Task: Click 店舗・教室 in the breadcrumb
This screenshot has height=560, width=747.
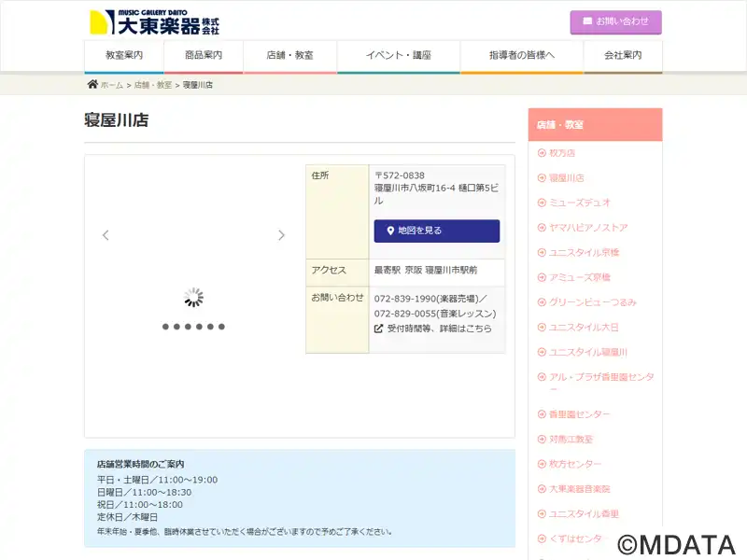Action: tap(152, 85)
